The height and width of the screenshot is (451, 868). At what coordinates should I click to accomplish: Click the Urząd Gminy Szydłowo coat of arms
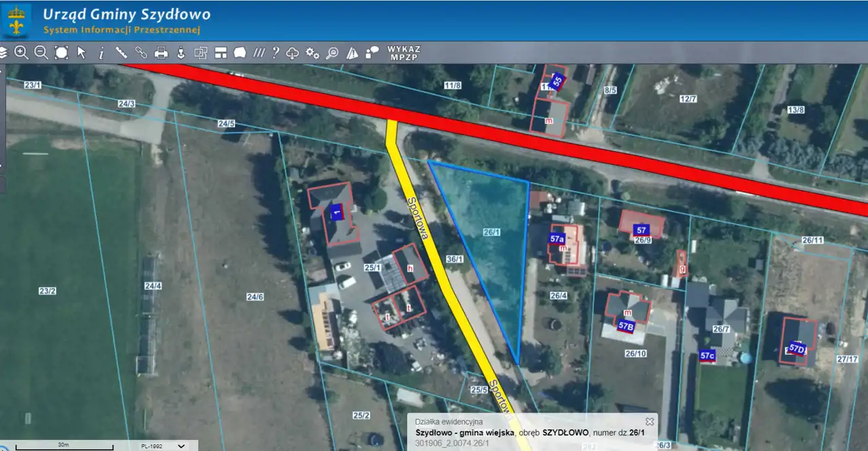(17, 20)
